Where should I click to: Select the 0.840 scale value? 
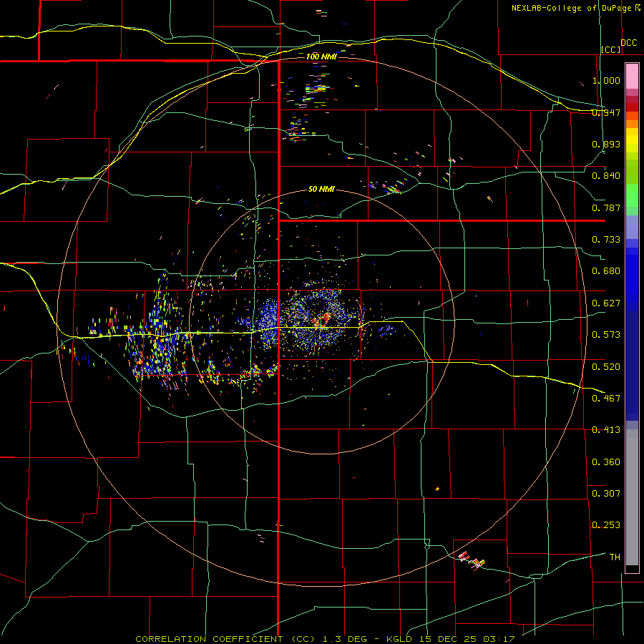(x=606, y=176)
